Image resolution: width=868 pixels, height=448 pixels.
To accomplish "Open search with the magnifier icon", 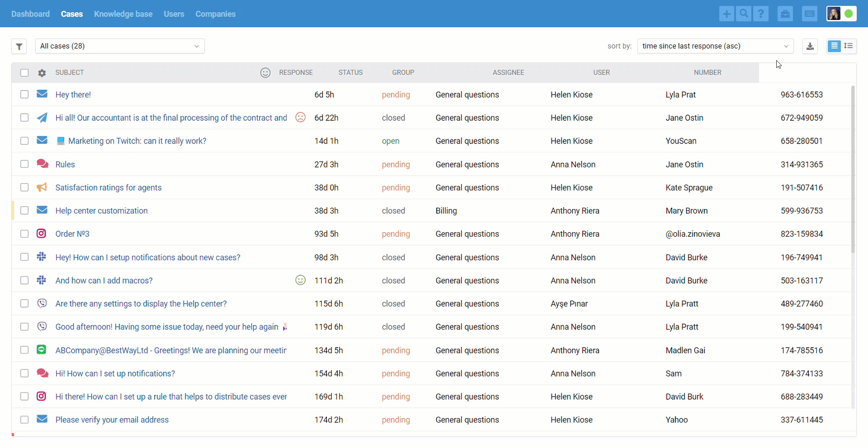I will (x=743, y=14).
